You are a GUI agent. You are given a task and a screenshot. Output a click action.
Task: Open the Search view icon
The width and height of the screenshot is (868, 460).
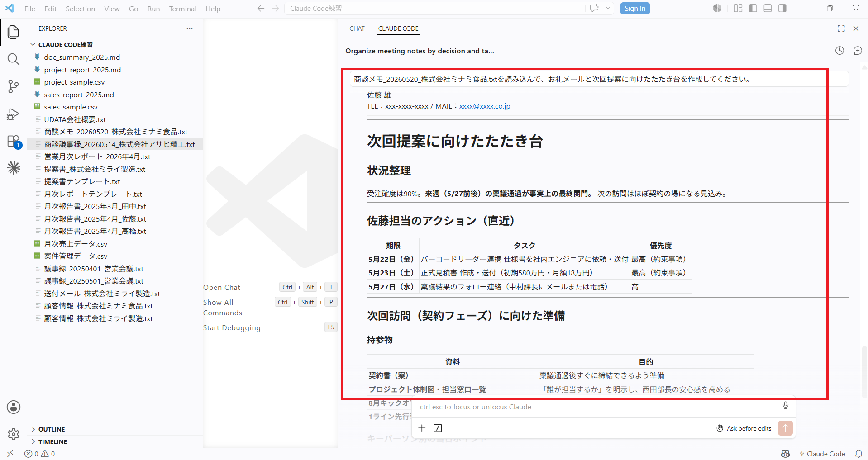coord(14,59)
